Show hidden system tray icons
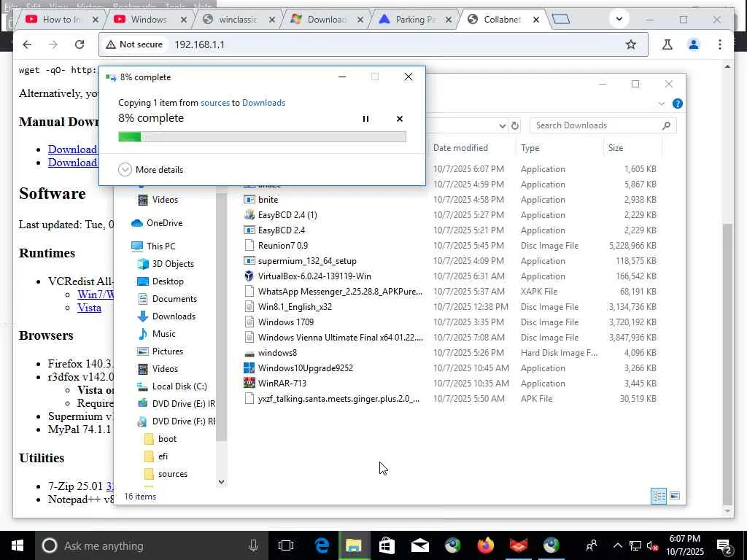747x560 pixels. [x=617, y=545]
